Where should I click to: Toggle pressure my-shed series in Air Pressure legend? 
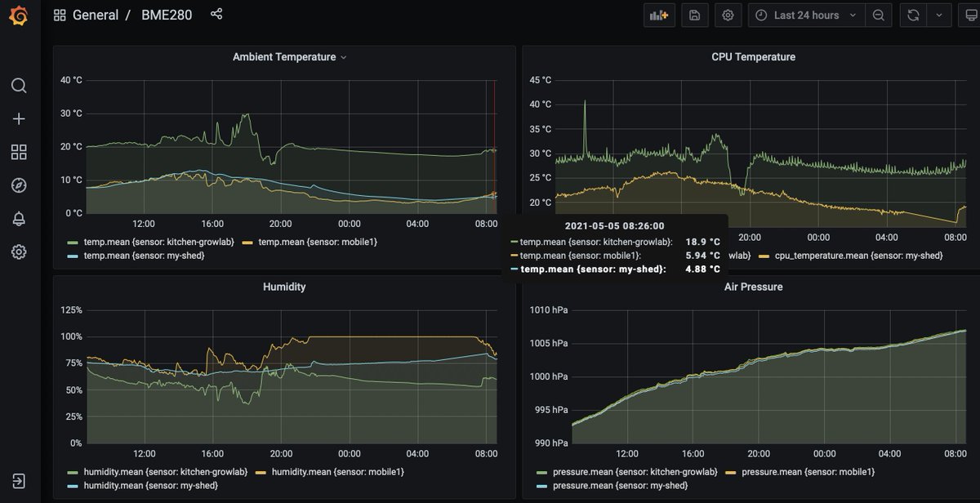pos(608,486)
